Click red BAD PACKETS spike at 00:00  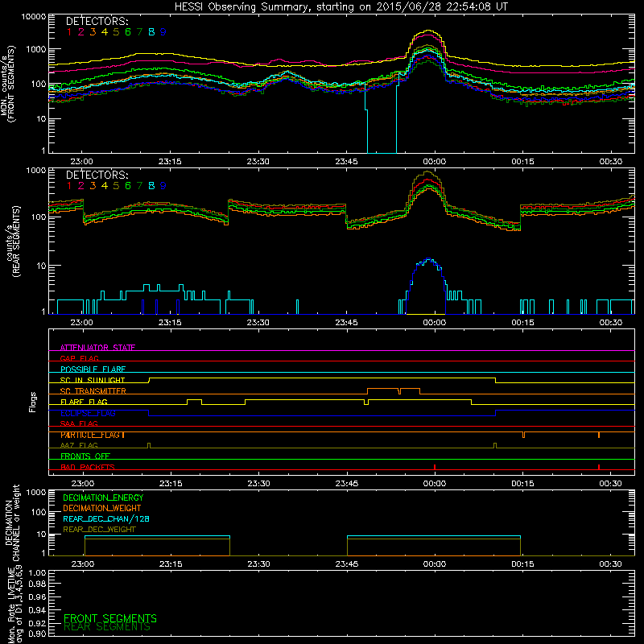(x=435, y=467)
